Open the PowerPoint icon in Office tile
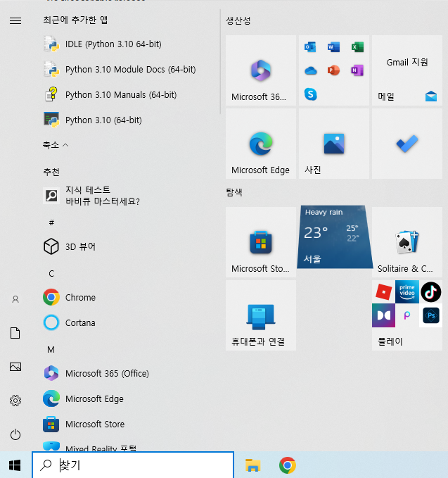Image resolution: width=448 pixels, height=478 pixels. pos(334,70)
